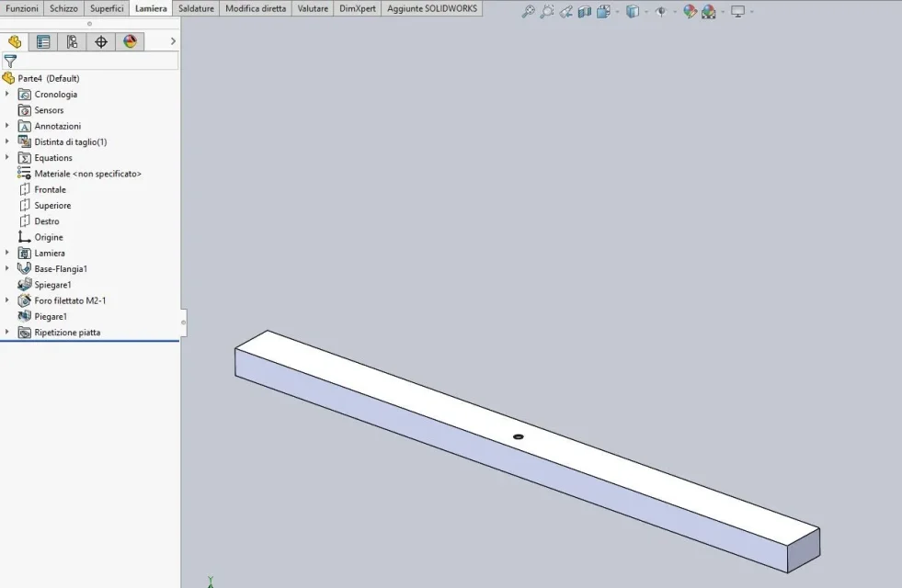This screenshot has width=902, height=588.
Task: Switch to the PropertyManager tab icon
Action: pyautogui.click(x=43, y=42)
